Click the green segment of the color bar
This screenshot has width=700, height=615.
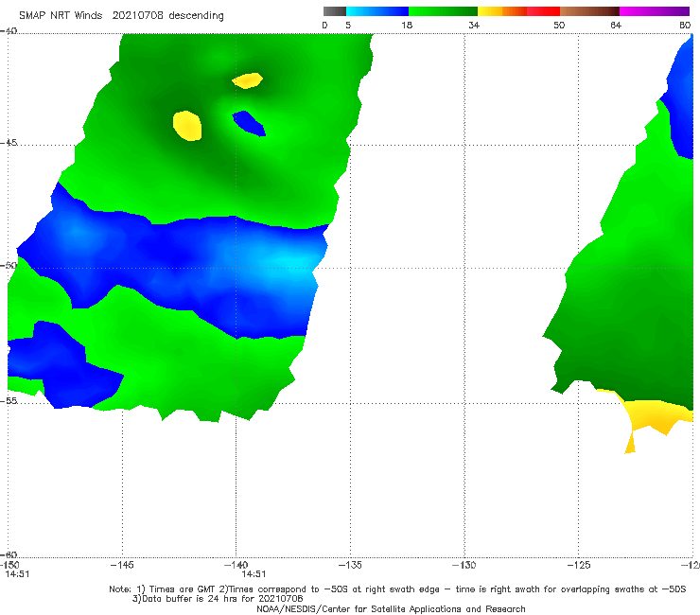pos(443,11)
